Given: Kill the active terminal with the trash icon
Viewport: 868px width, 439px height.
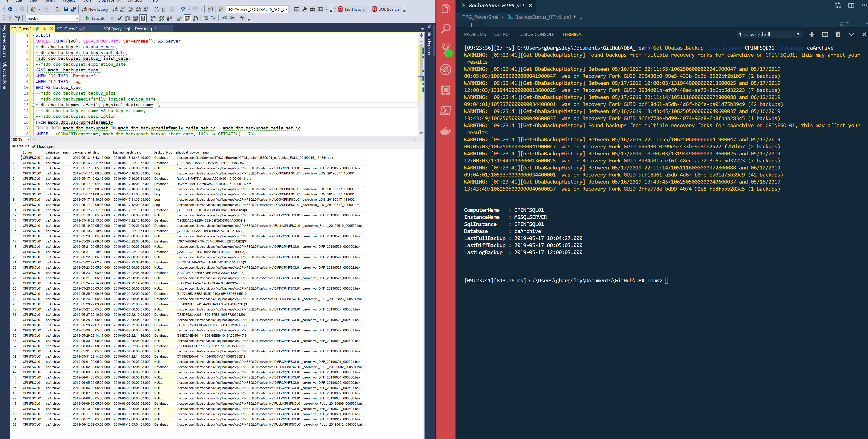Looking at the screenshot, I should (838, 34).
